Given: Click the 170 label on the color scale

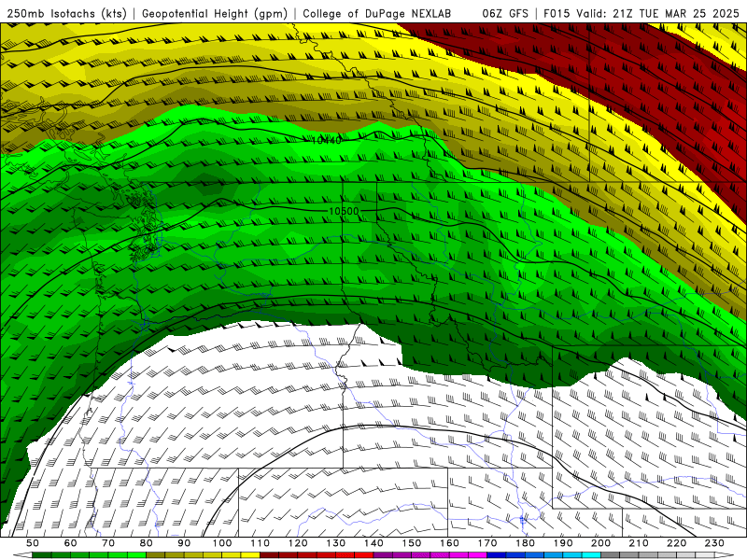Looking at the screenshot, I should pos(487,543).
